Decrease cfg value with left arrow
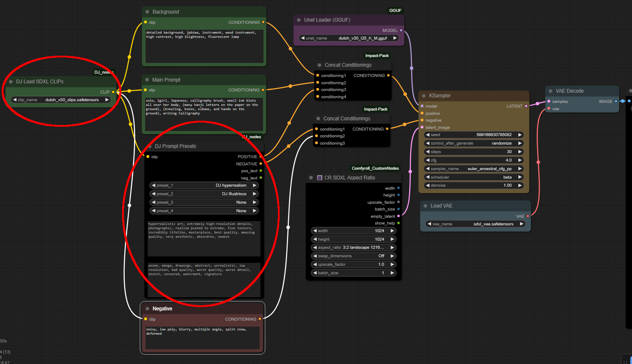The image size is (632, 364). click(428, 160)
